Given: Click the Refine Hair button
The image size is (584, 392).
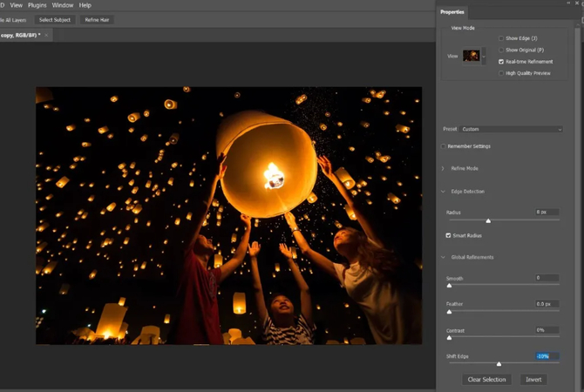Looking at the screenshot, I should click(97, 20).
